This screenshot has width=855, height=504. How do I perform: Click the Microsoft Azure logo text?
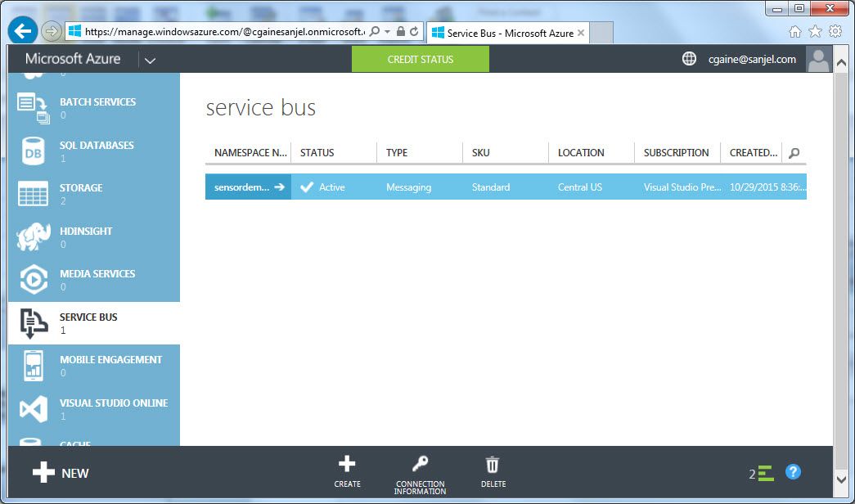[x=73, y=59]
